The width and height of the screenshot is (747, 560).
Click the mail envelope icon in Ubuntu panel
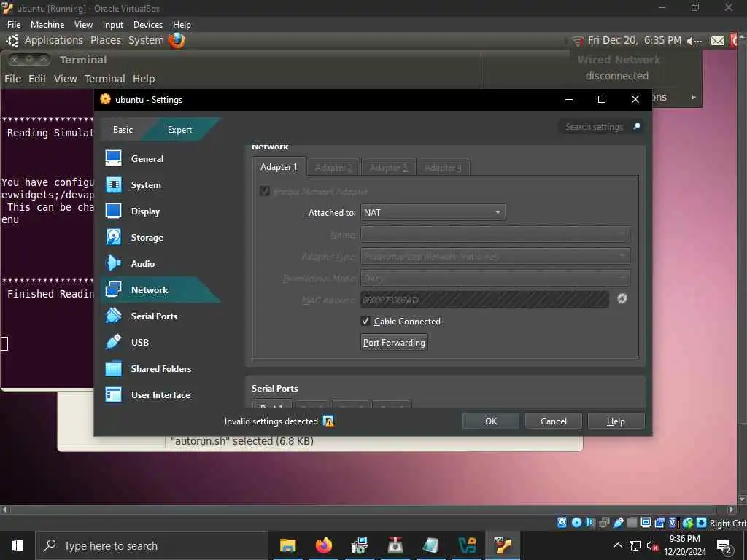pyautogui.click(x=718, y=41)
